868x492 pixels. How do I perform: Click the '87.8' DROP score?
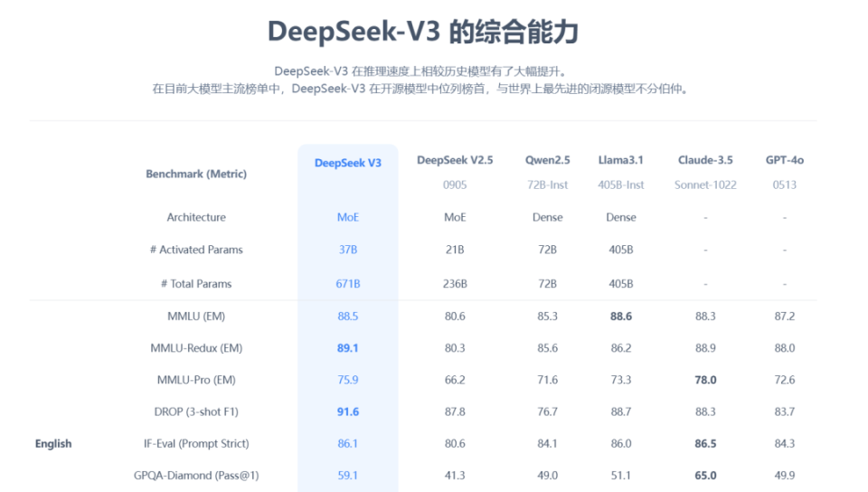[455, 412]
